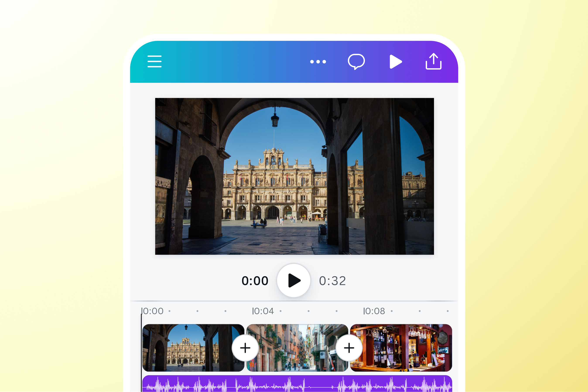Viewport: 588px width, 392px height.
Task: Open the three-dot more options menu
Action: pos(318,62)
